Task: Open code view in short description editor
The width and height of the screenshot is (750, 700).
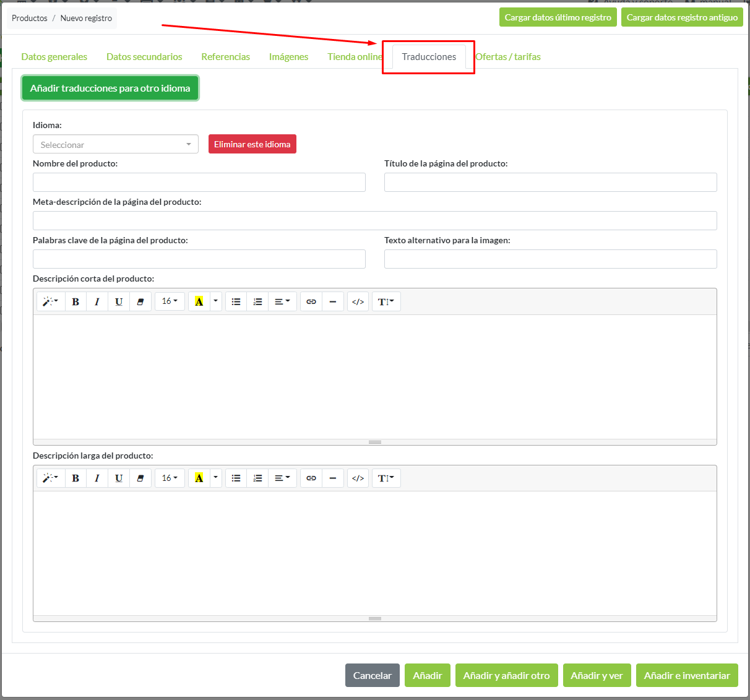Action: pyautogui.click(x=358, y=301)
